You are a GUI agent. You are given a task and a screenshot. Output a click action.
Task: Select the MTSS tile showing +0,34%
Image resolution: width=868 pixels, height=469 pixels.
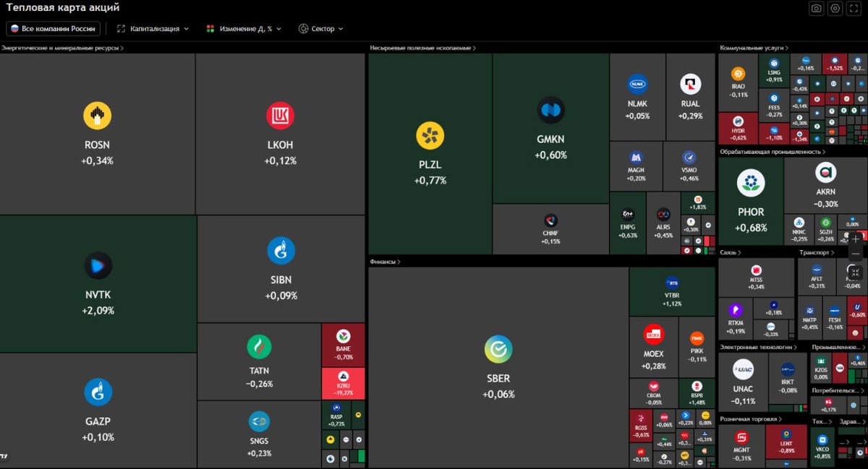pyautogui.click(x=757, y=277)
